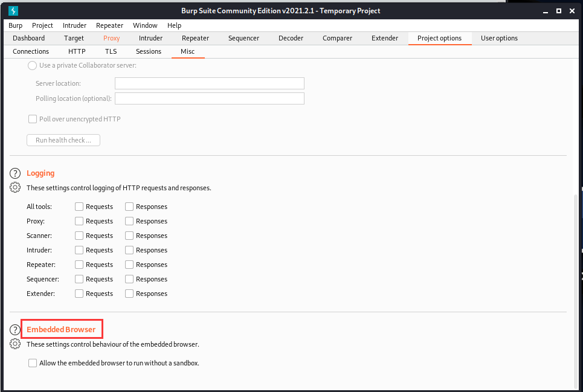This screenshot has height=392, width=583.
Task: Allow embedded browser to run without sandbox
Action: click(x=33, y=363)
